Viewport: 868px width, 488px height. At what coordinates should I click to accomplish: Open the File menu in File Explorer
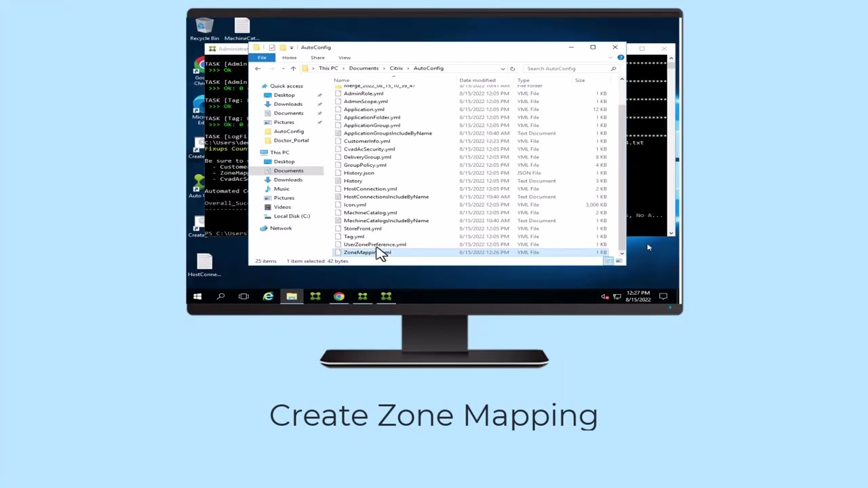point(262,57)
